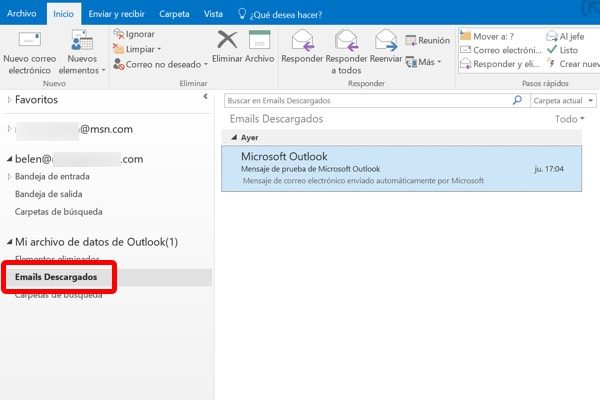Click the Limpiar folder icon
This screenshot has width=600, height=400.
pos(119,49)
